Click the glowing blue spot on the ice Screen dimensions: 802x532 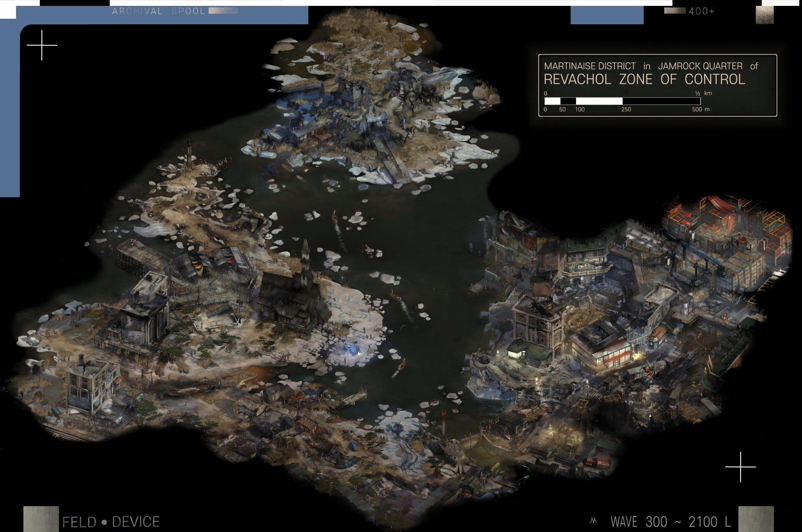[351, 348]
